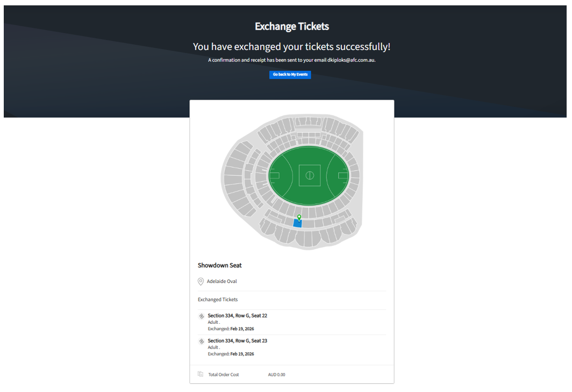Select the blue highlighted section on the stadium map
The width and height of the screenshot is (572, 392).
(297, 223)
